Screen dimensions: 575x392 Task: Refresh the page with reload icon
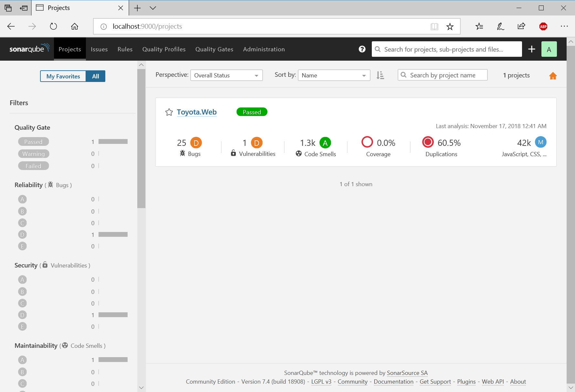[53, 26]
